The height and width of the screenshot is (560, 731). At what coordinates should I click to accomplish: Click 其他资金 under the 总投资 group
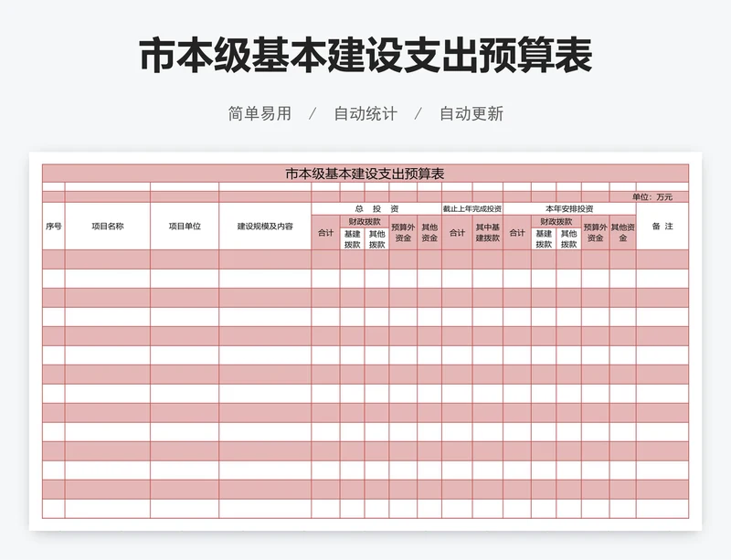429,233
